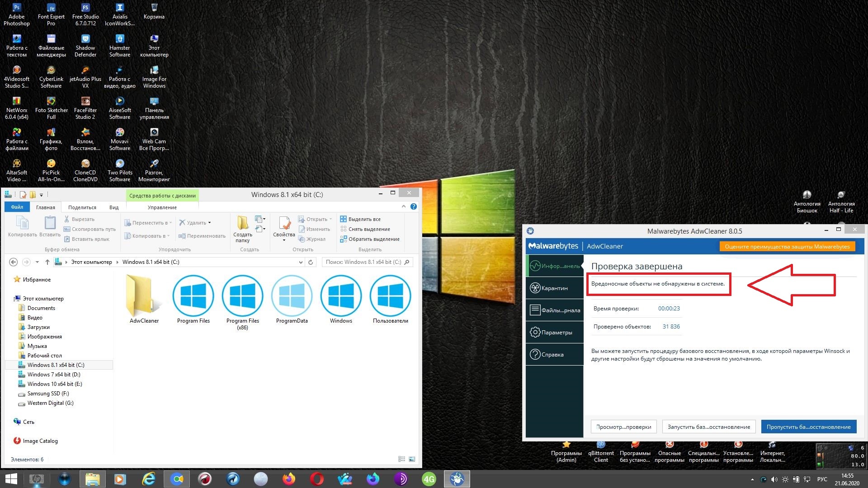The width and height of the screenshot is (868, 488).
Task: Switch to the Вид ribbon tab
Action: pyautogui.click(x=114, y=207)
